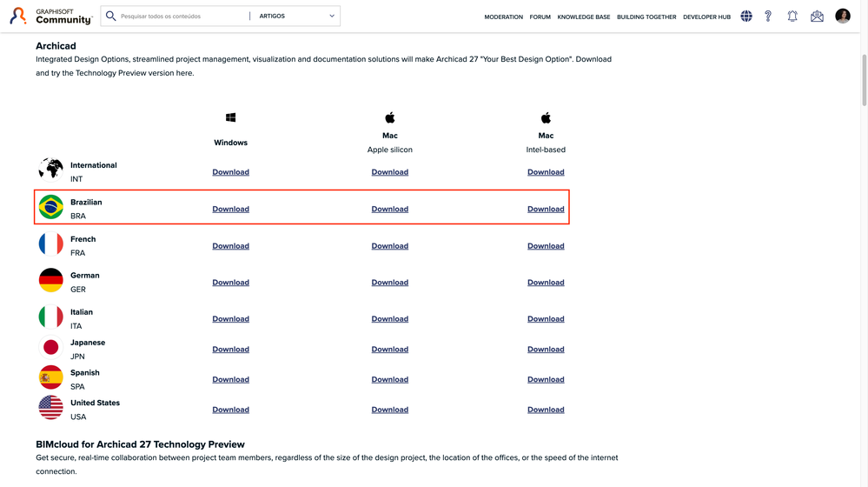The width and height of the screenshot is (868, 487).
Task: Download Brazilian version for Windows
Action: (x=230, y=209)
